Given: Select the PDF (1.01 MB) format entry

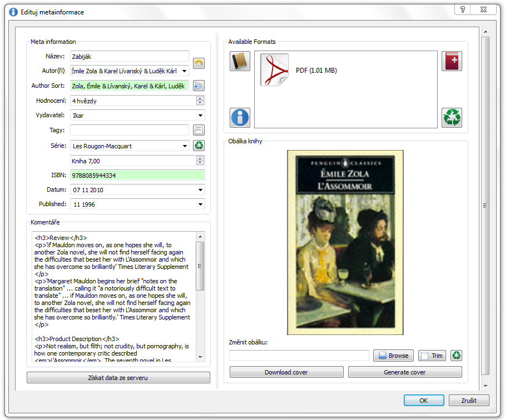Looking at the screenshot, I should tap(299, 71).
